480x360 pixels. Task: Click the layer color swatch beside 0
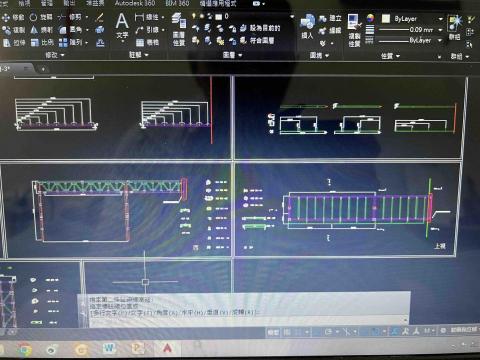pyautogui.click(x=219, y=16)
